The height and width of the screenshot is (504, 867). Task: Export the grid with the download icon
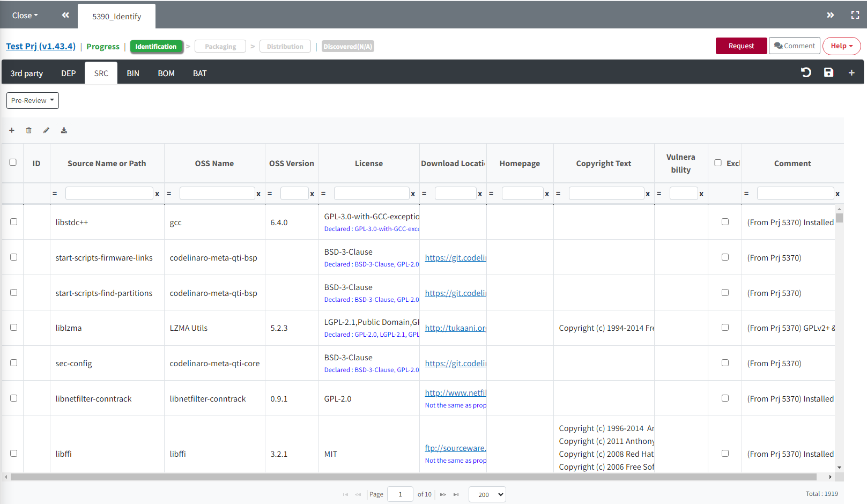(x=64, y=130)
